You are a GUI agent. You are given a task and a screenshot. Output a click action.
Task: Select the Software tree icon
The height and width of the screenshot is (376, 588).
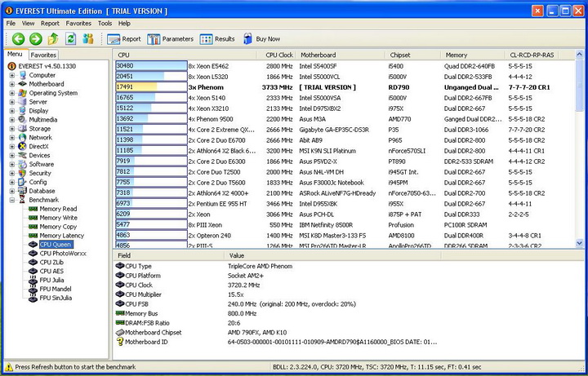click(23, 164)
